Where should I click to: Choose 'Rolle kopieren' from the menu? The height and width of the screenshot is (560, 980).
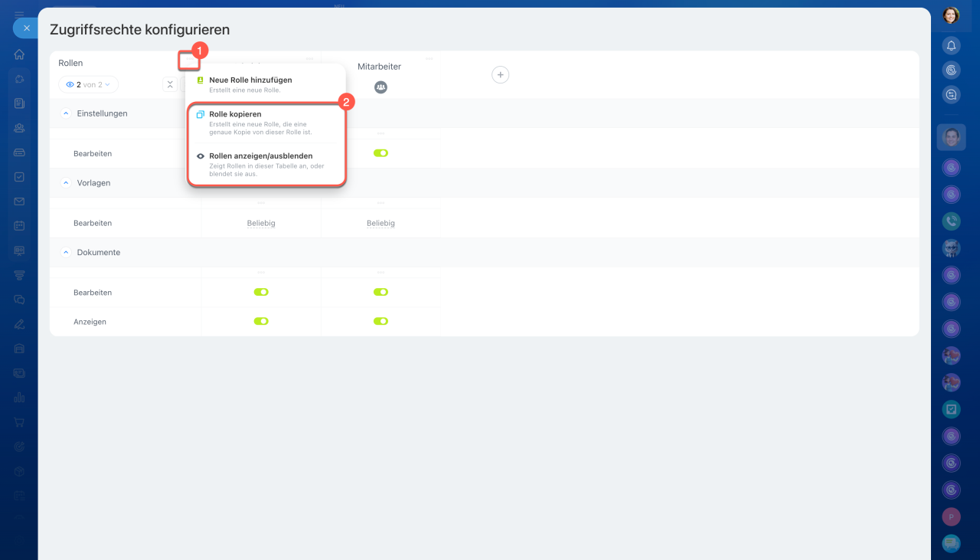[x=235, y=114]
